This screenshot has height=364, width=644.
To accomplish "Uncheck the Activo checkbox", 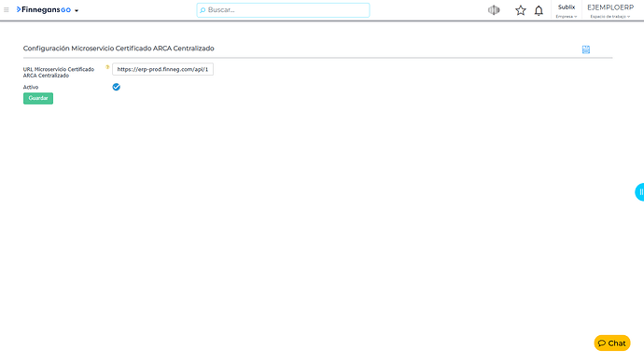I will click(x=117, y=87).
